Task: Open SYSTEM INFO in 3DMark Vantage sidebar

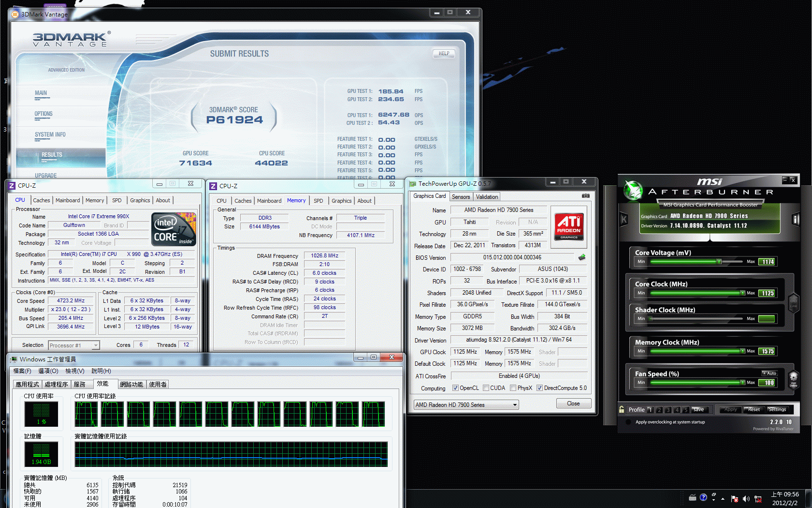Action: pos(50,135)
